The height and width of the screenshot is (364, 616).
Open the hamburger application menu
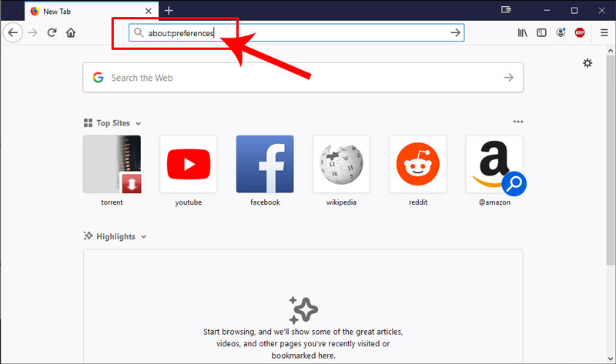point(604,32)
